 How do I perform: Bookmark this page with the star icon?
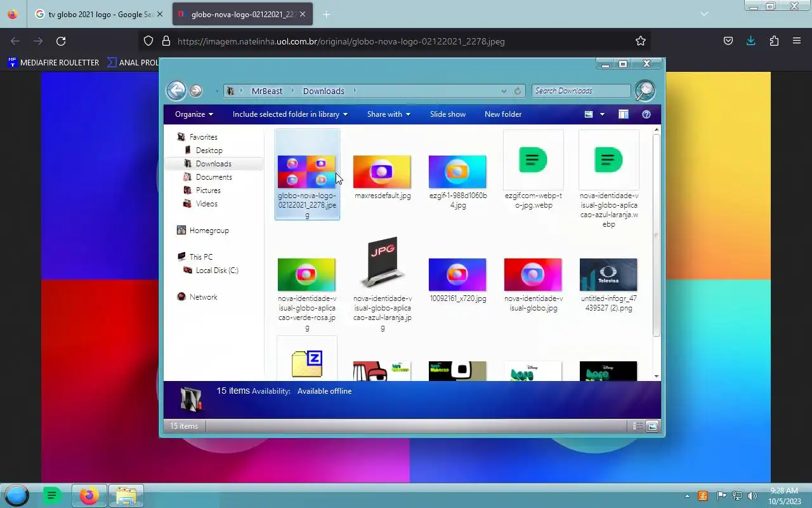(641, 41)
